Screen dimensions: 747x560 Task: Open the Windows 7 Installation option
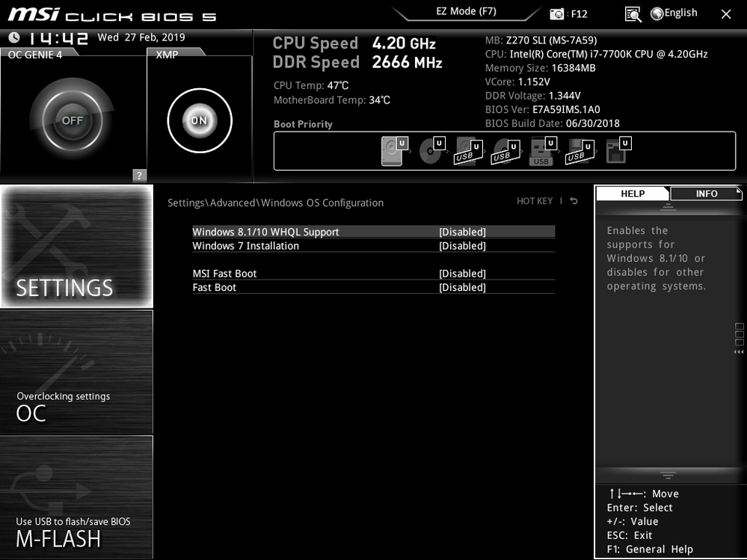[245, 246]
